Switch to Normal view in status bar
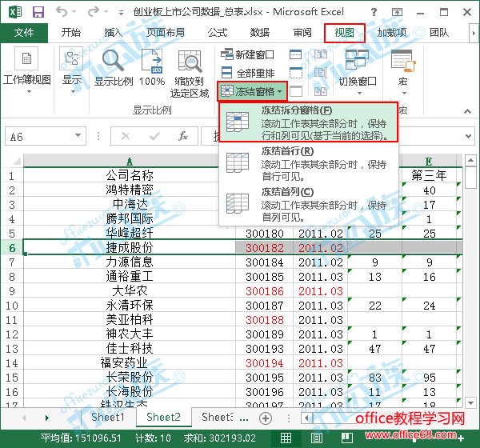 coord(286,438)
